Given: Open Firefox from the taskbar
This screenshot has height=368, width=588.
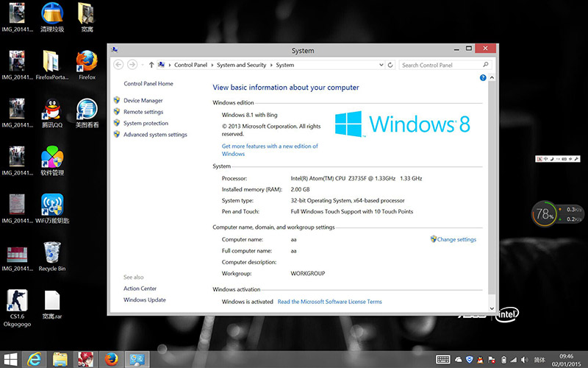Looking at the screenshot, I should click(111, 359).
